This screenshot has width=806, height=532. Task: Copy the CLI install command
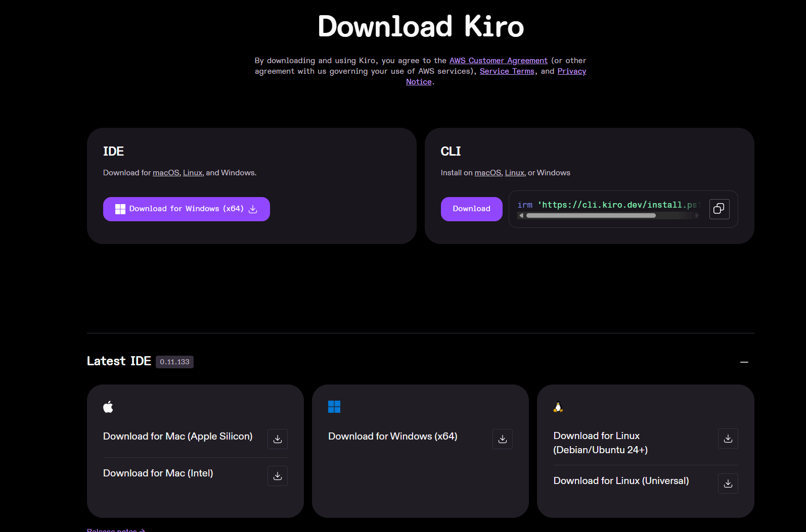pos(719,209)
